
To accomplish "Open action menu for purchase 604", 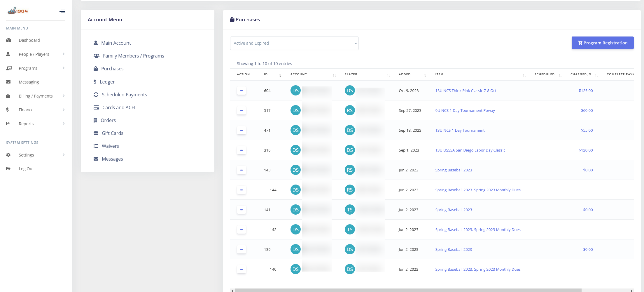I will (242, 91).
